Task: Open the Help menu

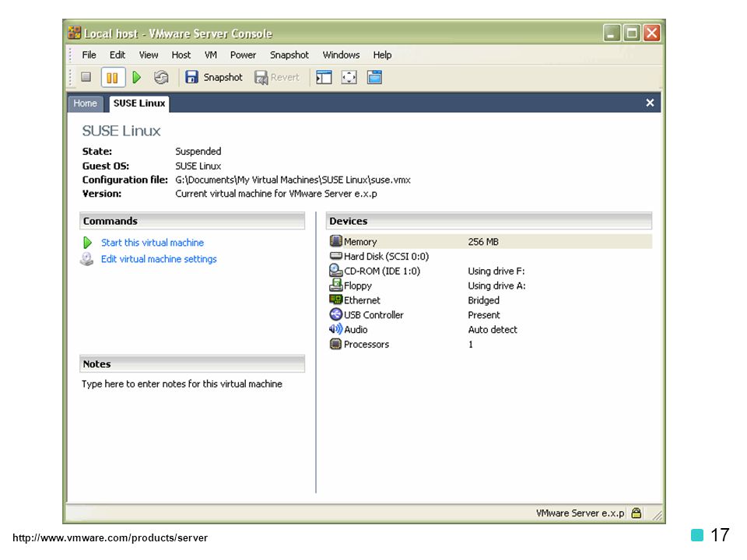Action: pos(382,54)
